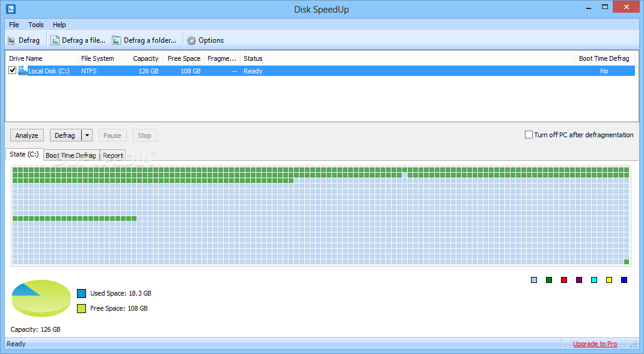
Task: Expand the Defrag button dropdown arrow
Action: coord(87,135)
